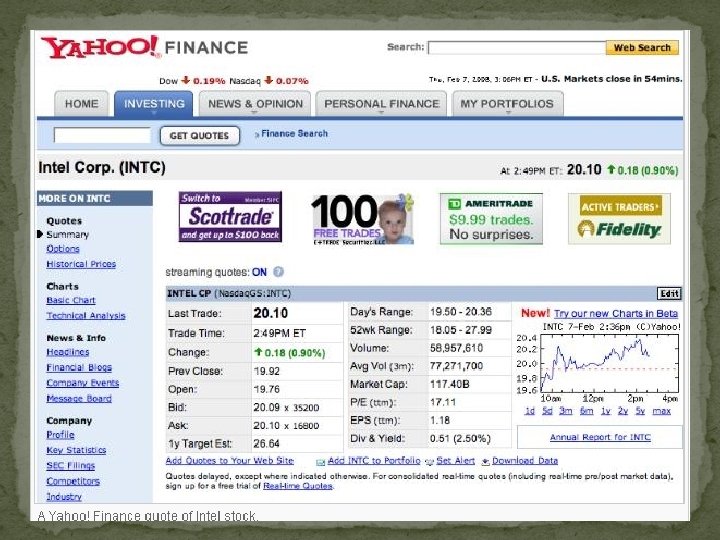Click the Last Trade value 20.10
Viewport: 720px width, 540px height.
click(x=270, y=313)
